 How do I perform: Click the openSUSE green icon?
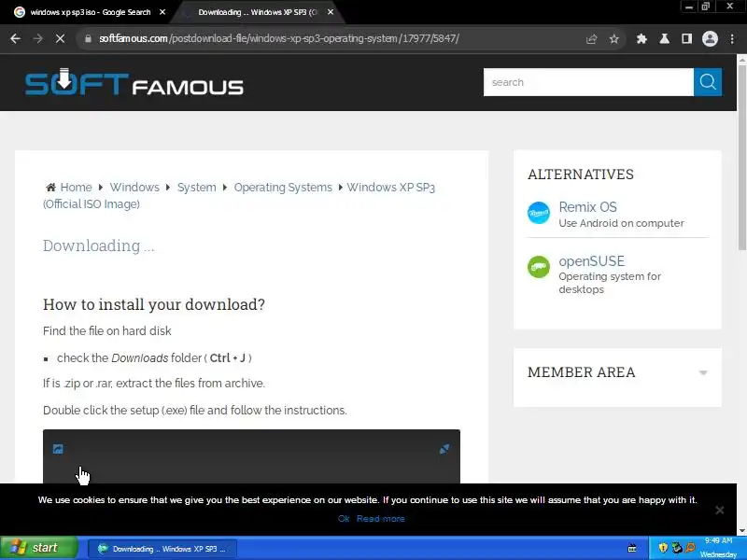(539, 267)
